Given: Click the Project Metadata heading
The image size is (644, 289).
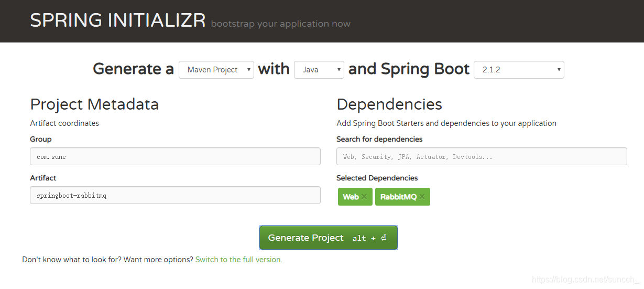Looking at the screenshot, I should 94,104.
